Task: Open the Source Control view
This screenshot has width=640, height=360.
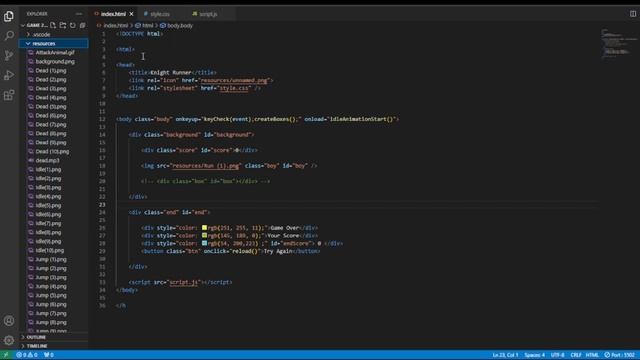Action: 9,56
